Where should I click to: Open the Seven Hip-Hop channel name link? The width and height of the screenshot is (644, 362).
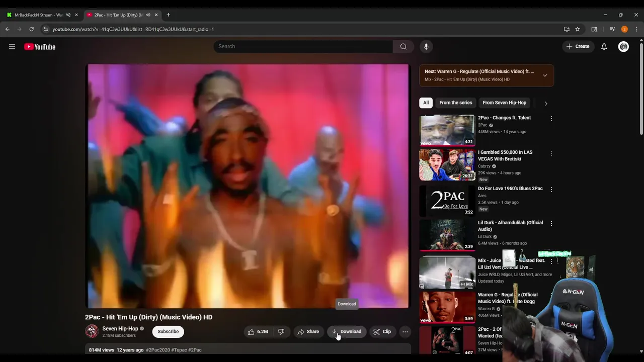[x=120, y=328]
